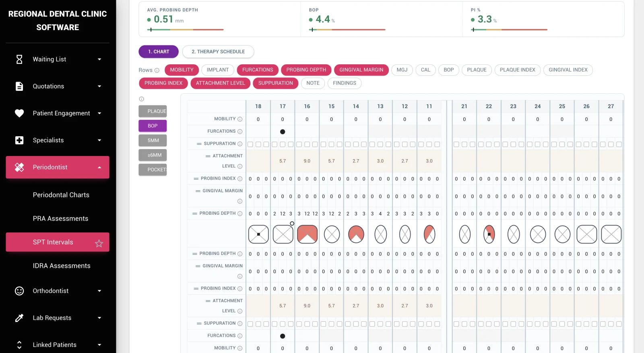Click the Orthodontist smiley icon
This screenshot has width=644, height=353.
pyautogui.click(x=19, y=291)
